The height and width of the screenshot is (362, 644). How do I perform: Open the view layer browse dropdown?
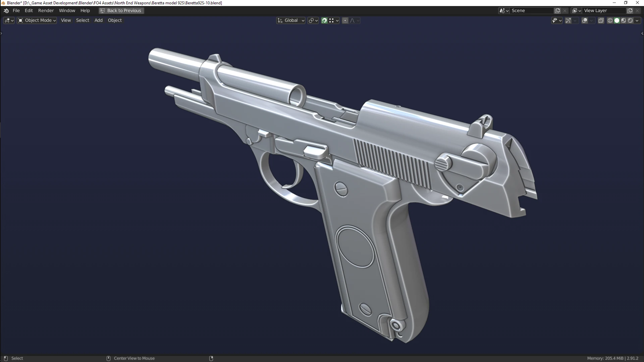pyautogui.click(x=577, y=11)
